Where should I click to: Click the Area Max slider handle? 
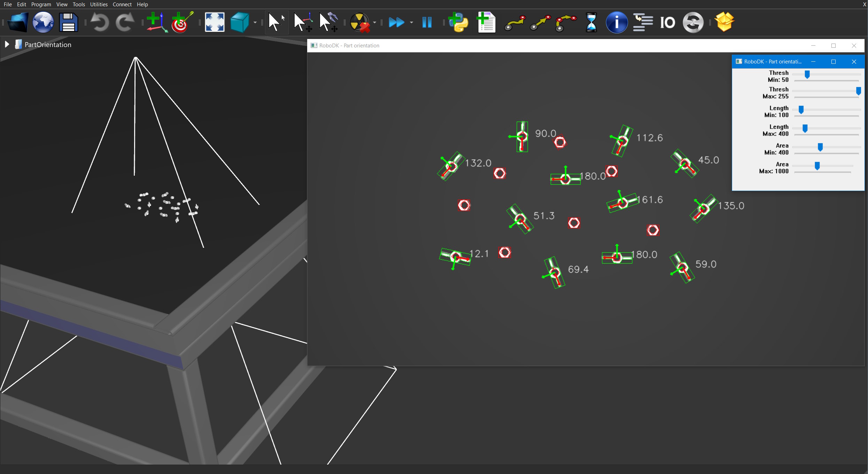(817, 166)
